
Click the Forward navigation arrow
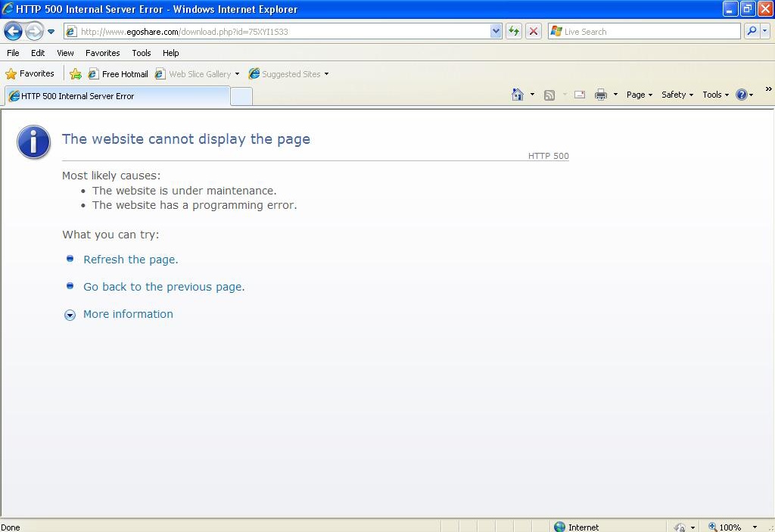click(34, 31)
